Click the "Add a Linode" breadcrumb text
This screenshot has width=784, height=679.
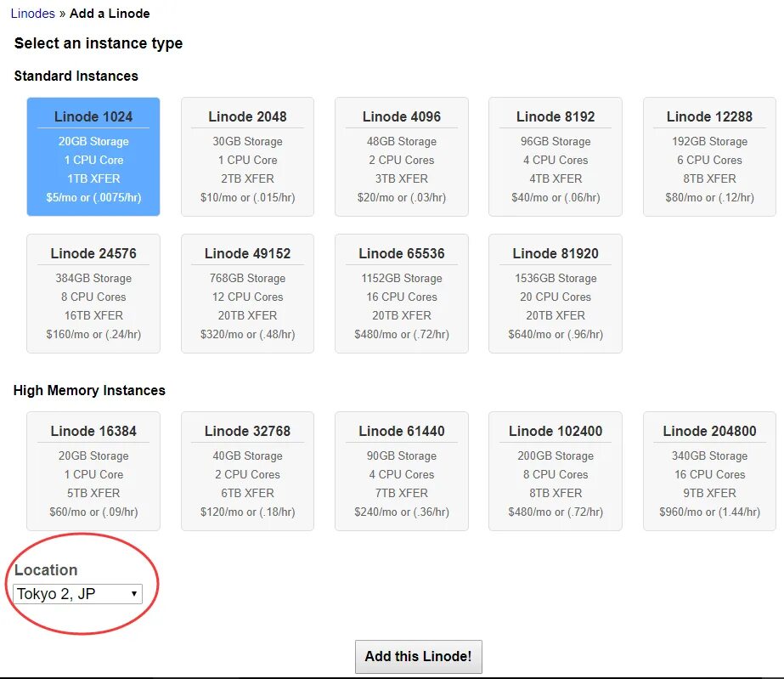point(110,14)
